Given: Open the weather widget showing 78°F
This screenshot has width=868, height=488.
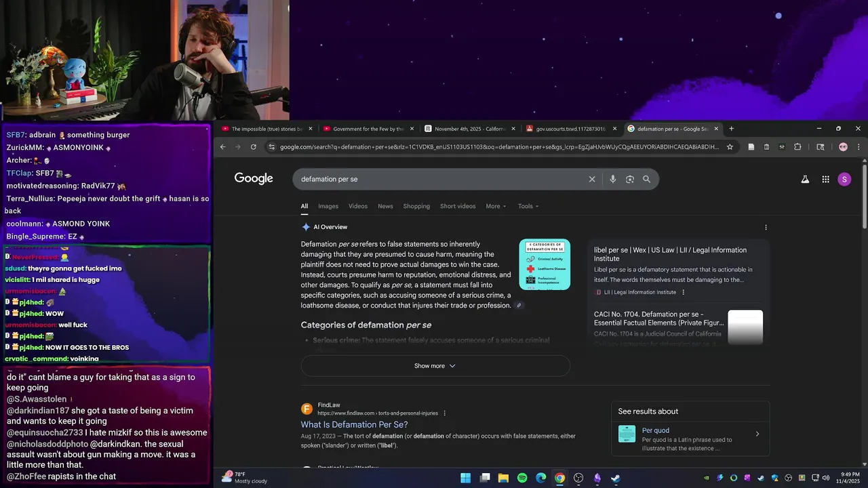Looking at the screenshot, I should (x=244, y=478).
